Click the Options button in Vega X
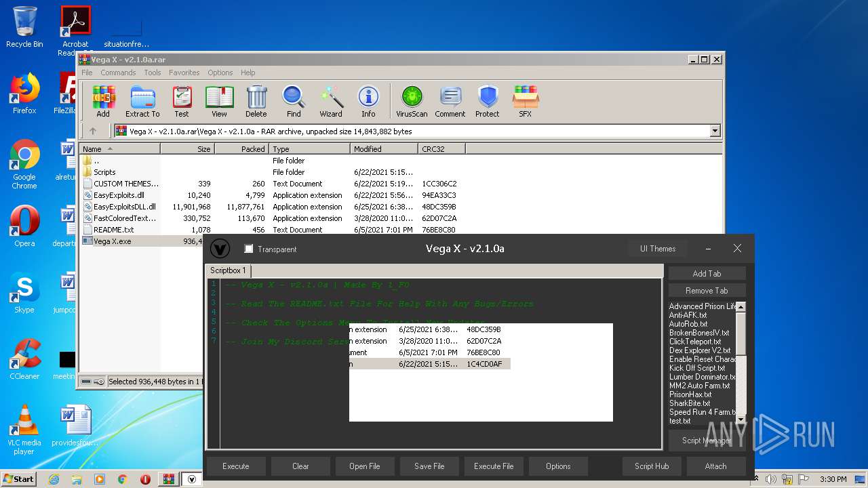The width and height of the screenshot is (868, 488). [x=558, y=466]
